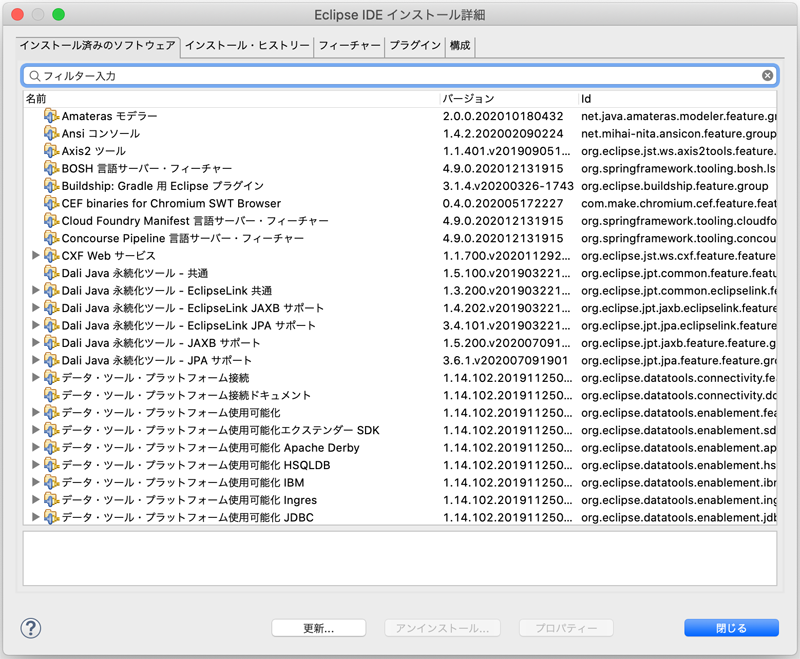Expand the CXF Web サービス node
The height and width of the screenshot is (659, 800).
[36, 255]
